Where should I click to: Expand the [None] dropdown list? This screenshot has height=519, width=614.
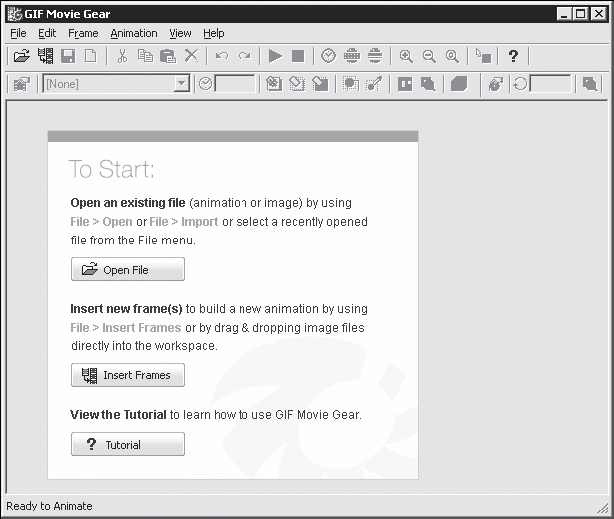pyautogui.click(x=181, y=85)
